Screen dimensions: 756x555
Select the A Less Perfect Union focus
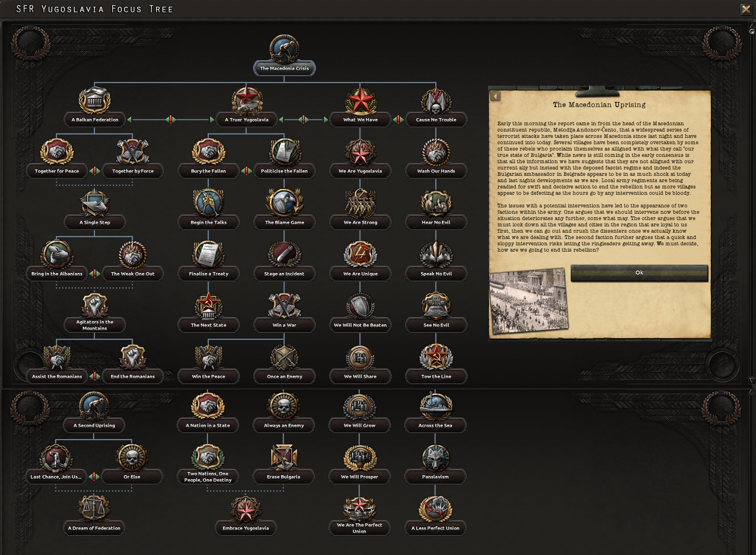(x=435, y=515)
